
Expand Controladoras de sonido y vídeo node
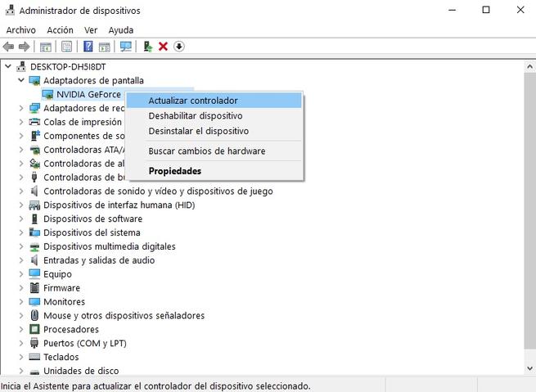pos(21,191)
